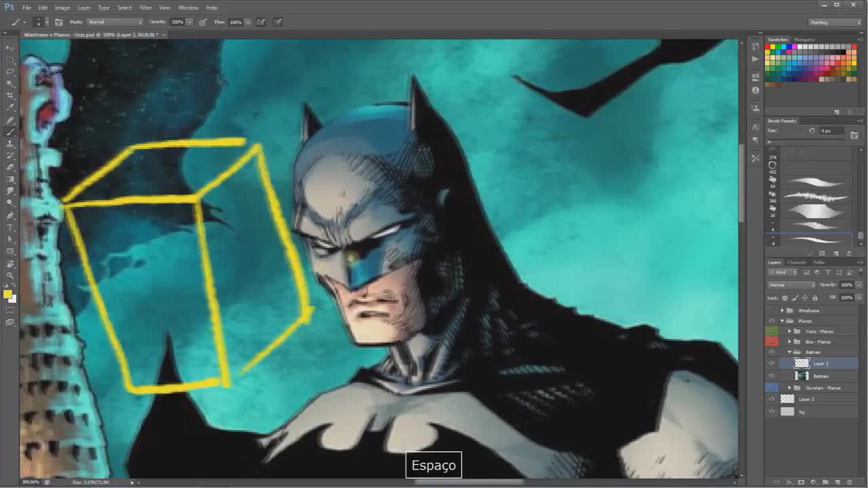Click the layer Opacity 100% field
Viewport: 868px width, 488px height.
[846, 285]
